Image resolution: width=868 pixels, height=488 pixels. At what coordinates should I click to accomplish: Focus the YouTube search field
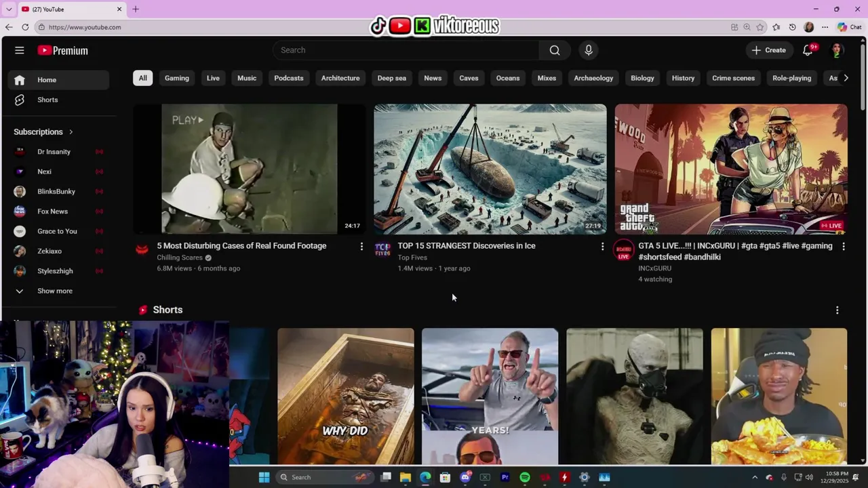tap(406, 50)
